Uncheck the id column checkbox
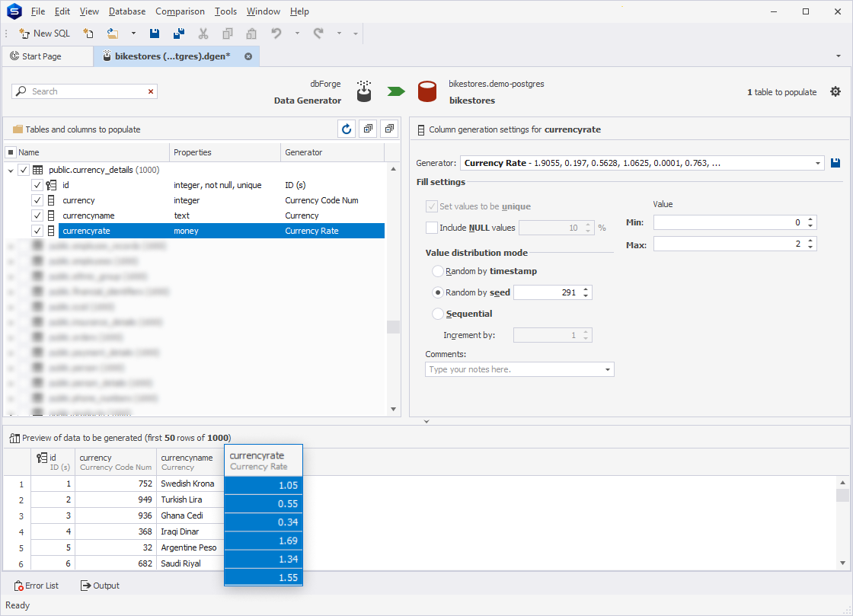 (x=37, y=185)
